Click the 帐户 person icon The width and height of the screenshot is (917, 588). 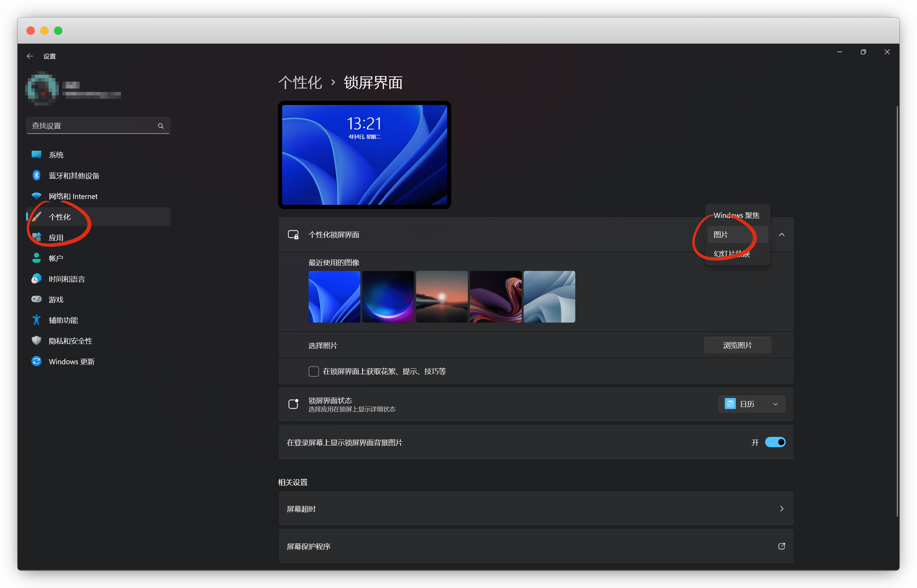coord(36,258)
